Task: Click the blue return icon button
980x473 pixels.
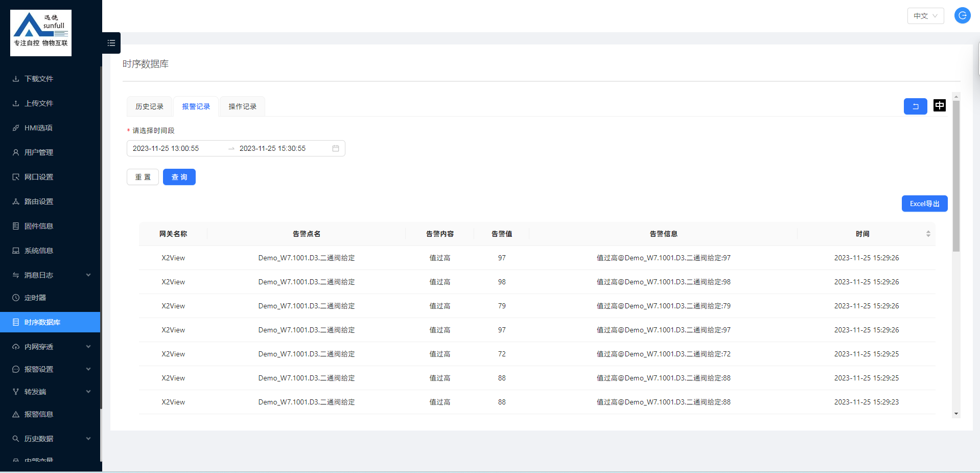Action: point(915,106)
